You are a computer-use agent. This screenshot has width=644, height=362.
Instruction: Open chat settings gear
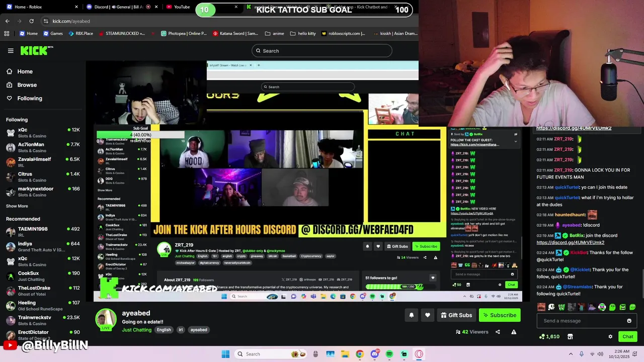[x=610, y=336]
